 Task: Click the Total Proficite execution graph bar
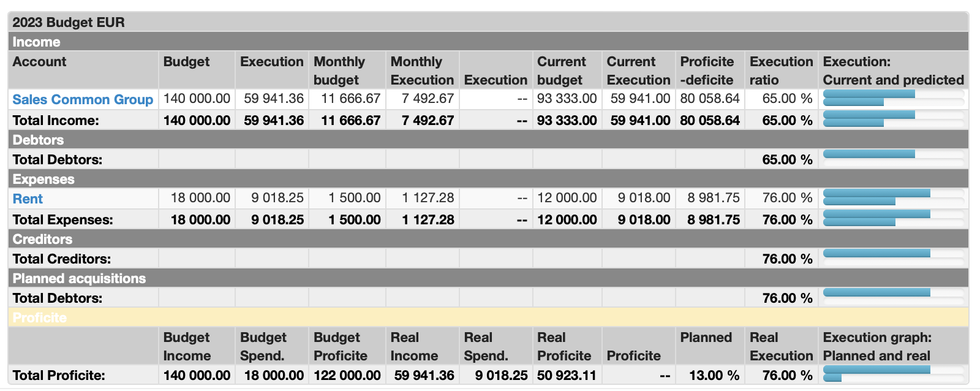coord(893,374)
